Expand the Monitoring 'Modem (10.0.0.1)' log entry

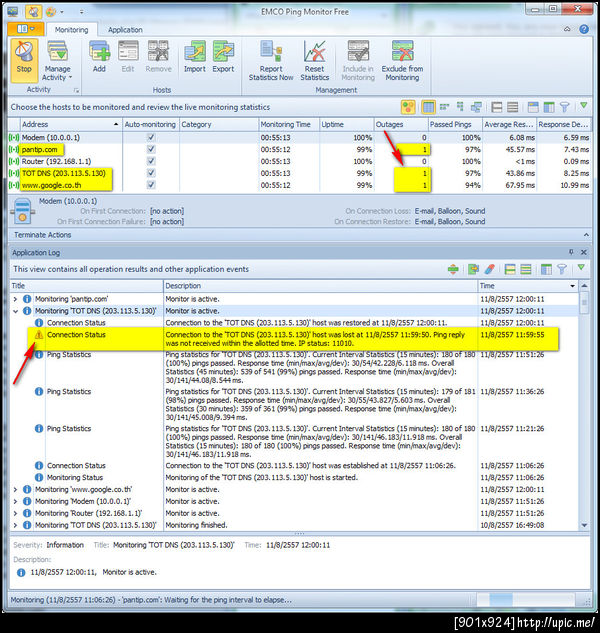(15, 501)
